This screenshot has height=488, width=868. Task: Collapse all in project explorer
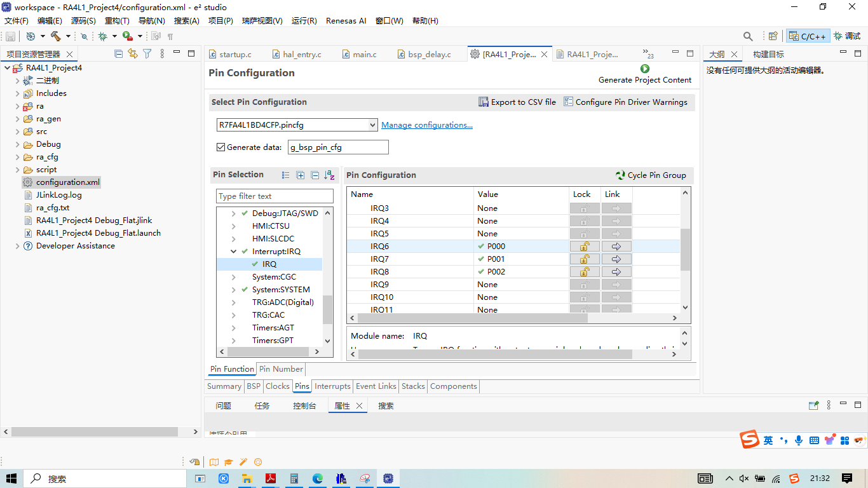point(118,54)
